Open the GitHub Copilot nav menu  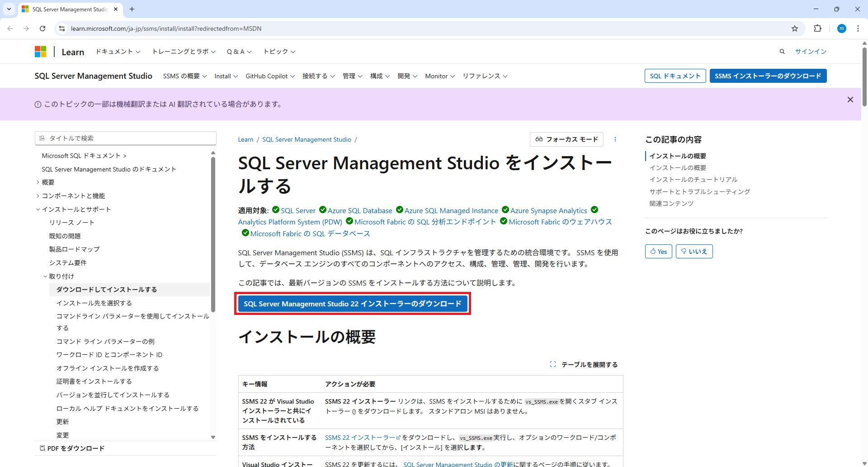point(270,76)
